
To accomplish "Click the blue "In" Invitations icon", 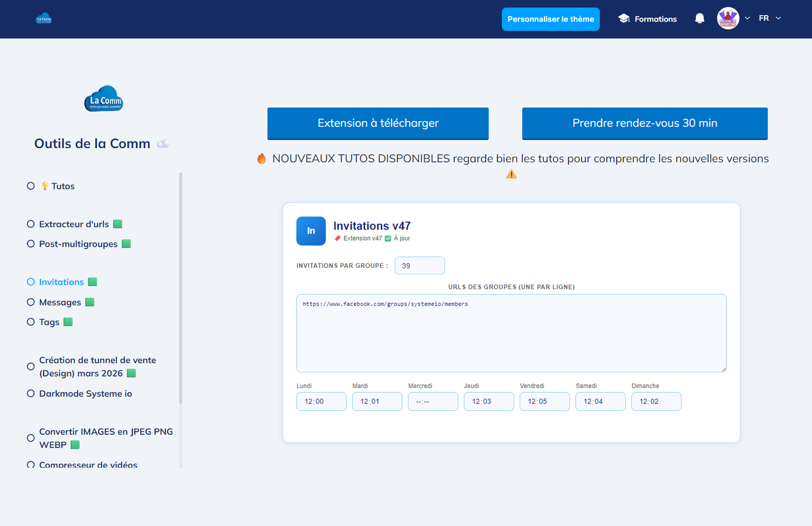I will tap(311, 231).
